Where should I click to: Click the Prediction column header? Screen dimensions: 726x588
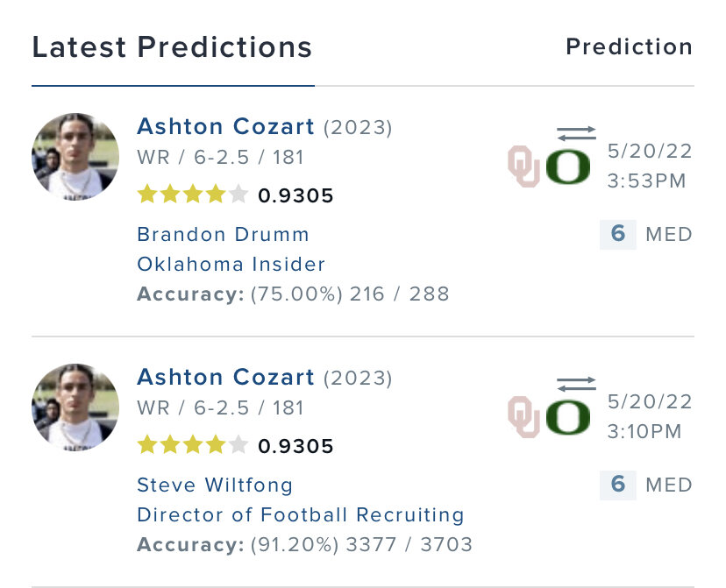point(629,46)
